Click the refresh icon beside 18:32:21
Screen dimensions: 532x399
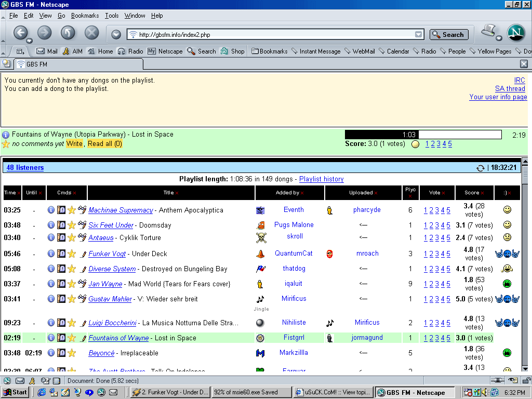tap(480, 168)
